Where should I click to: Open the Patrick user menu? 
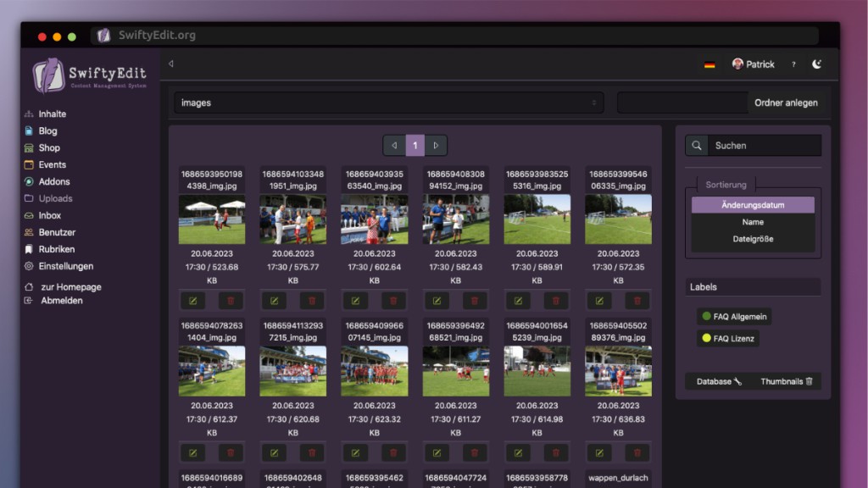point(754,64)
